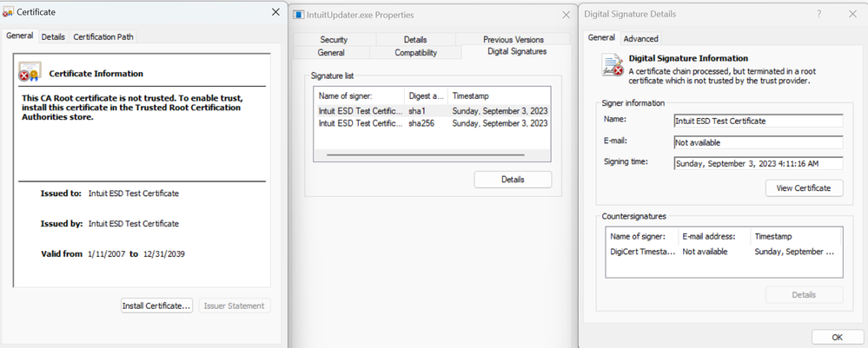
Task: Click the help question mark button
Action: point(818,14)
